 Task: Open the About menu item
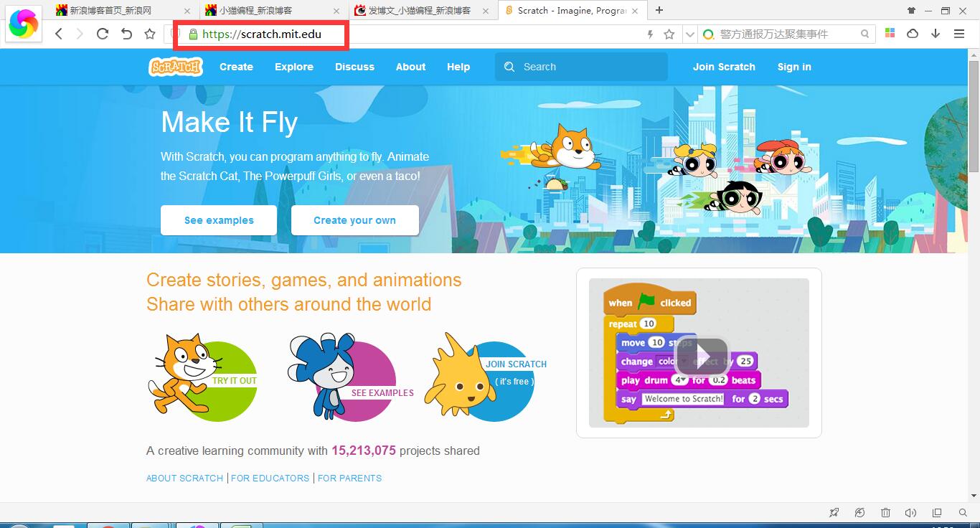point(410,67)
